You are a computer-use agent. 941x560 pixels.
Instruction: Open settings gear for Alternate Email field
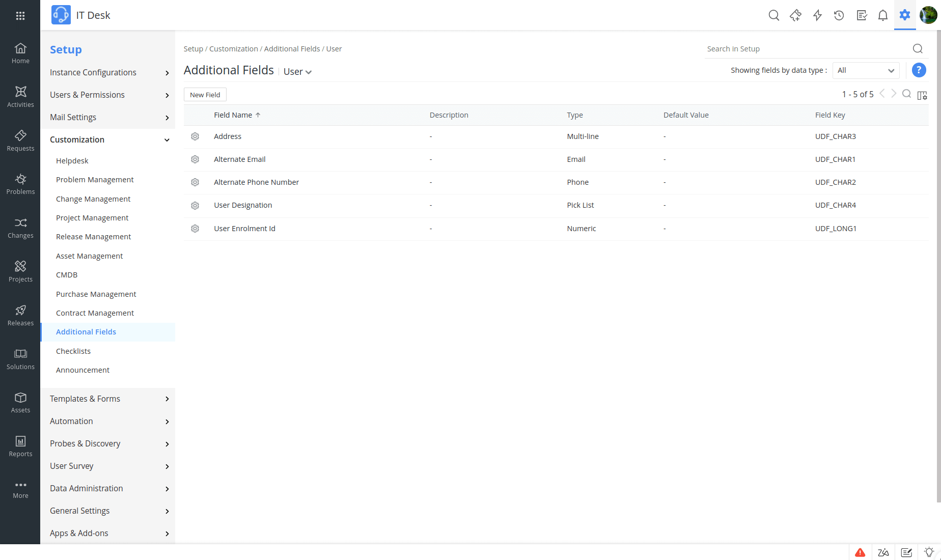point(195,159)
